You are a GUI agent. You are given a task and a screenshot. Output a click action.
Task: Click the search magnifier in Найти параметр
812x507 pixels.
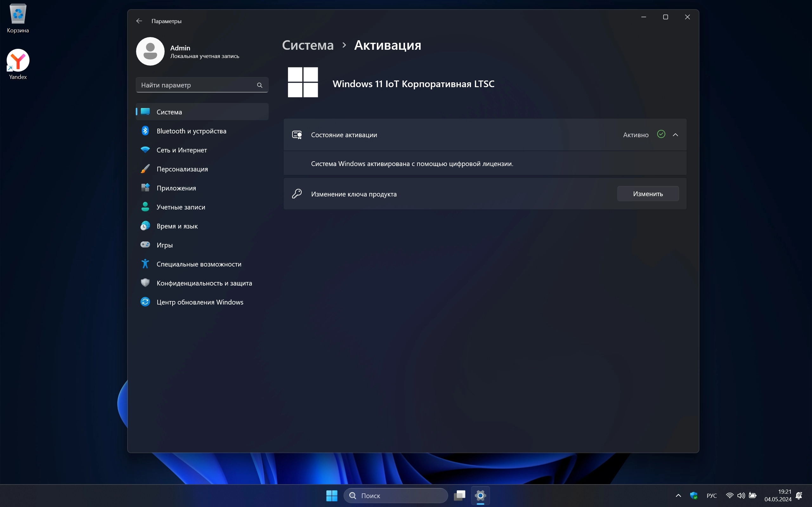pos(259,85)
